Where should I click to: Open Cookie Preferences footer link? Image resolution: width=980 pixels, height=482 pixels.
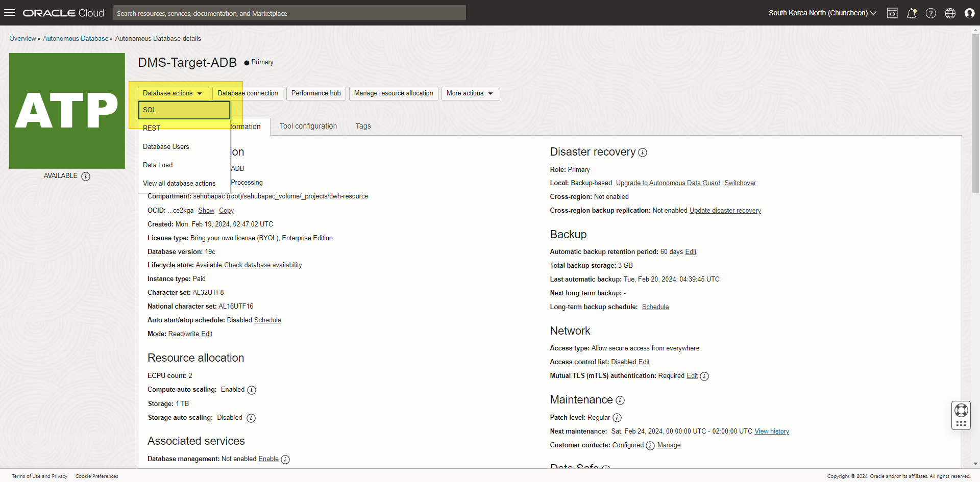point(97,476)
